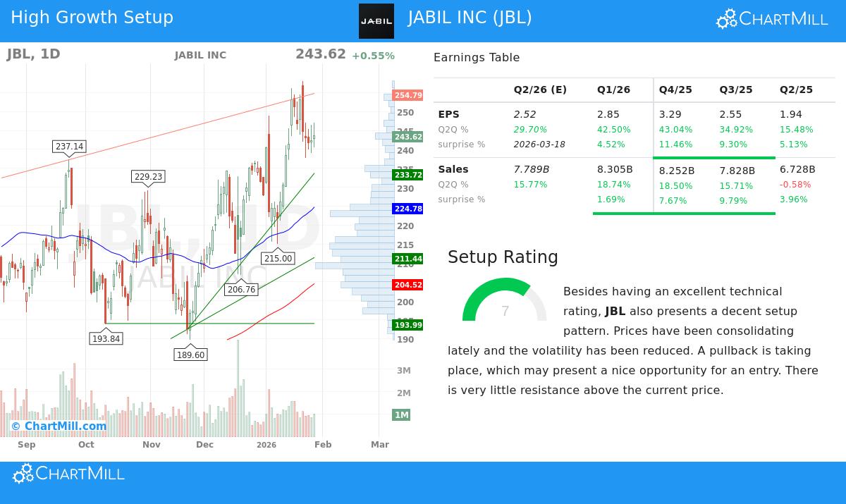Click the blue 224.78 moving average label
The height and width of the screenshot is (504, 846).
point(407,209)
